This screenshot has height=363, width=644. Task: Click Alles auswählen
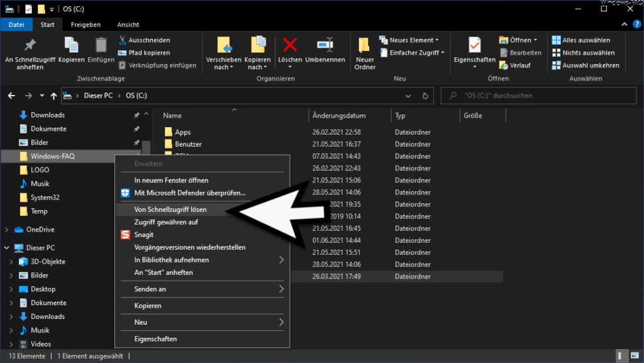[580, 40]
